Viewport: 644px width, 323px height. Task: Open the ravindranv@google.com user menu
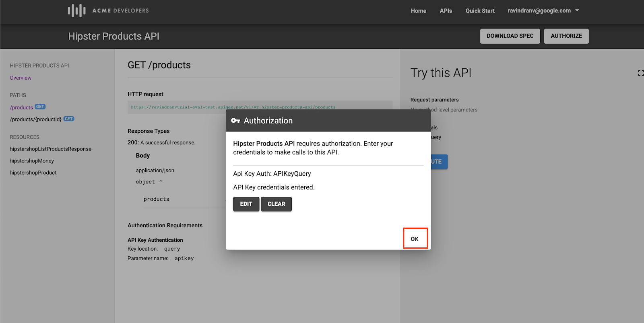point(539,11)
